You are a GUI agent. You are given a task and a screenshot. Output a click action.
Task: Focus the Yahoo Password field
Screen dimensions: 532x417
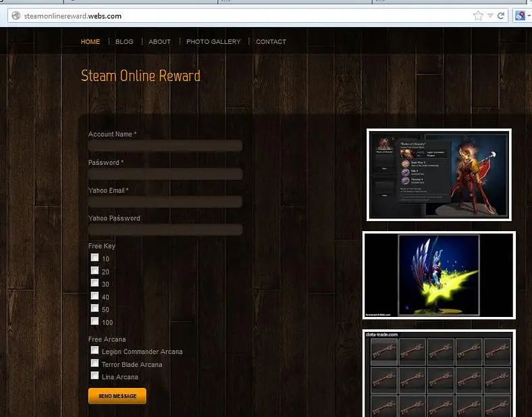coord(165,230)
